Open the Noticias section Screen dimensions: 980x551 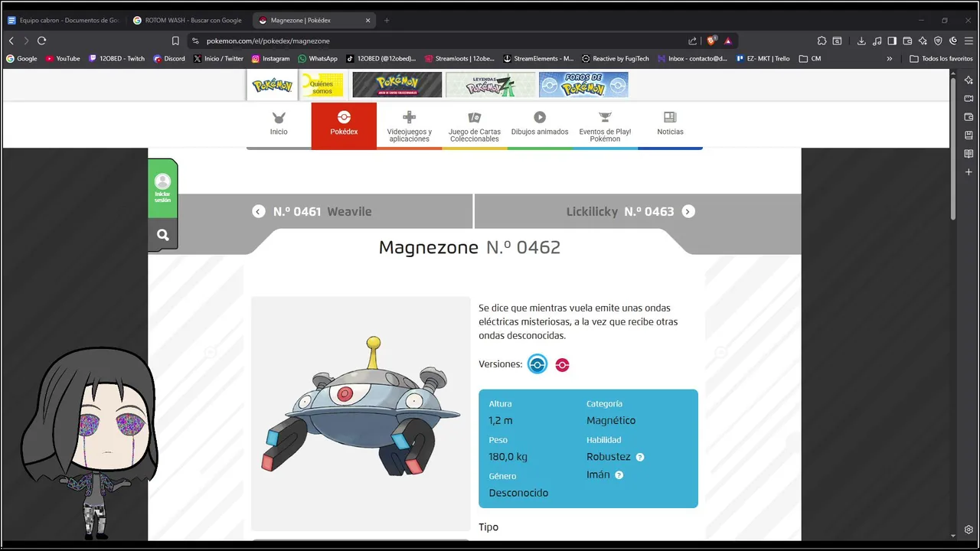670,125
